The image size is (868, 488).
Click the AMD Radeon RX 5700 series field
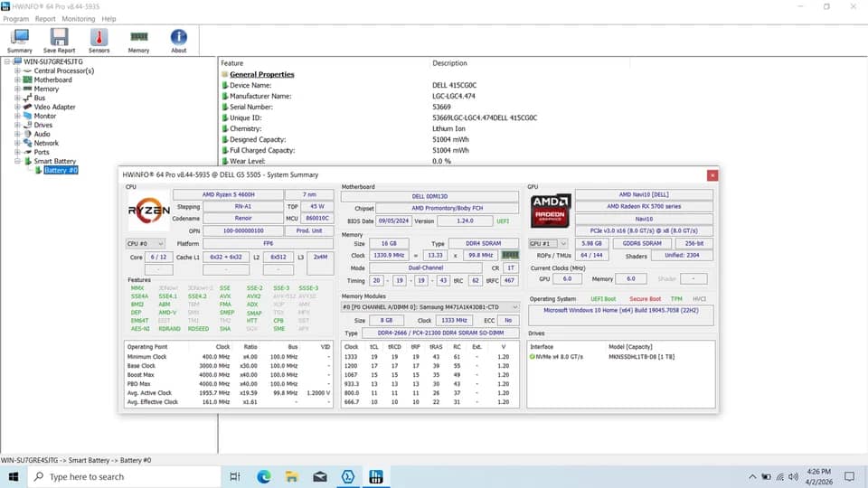[644, 206]
